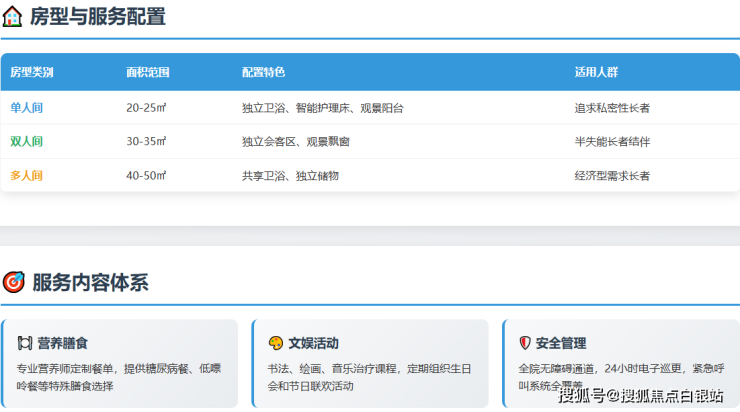Click the 文娱活动 palette icon

point(276,343)
